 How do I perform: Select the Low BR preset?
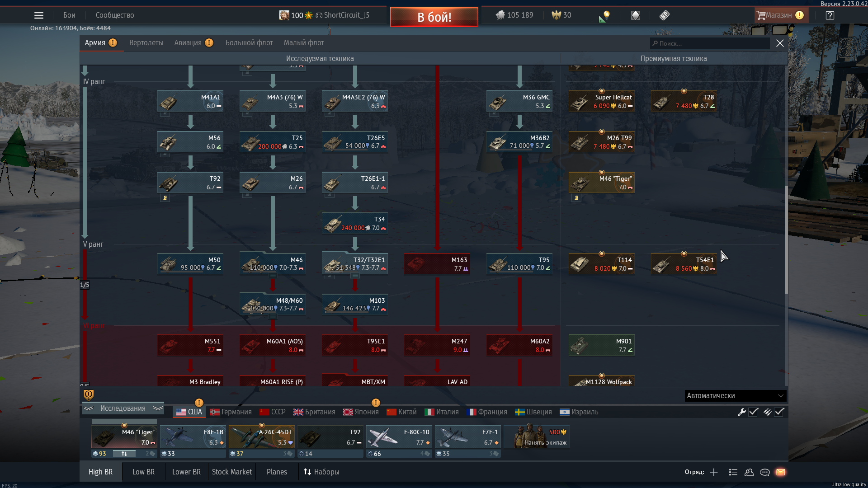click(143, 472)
